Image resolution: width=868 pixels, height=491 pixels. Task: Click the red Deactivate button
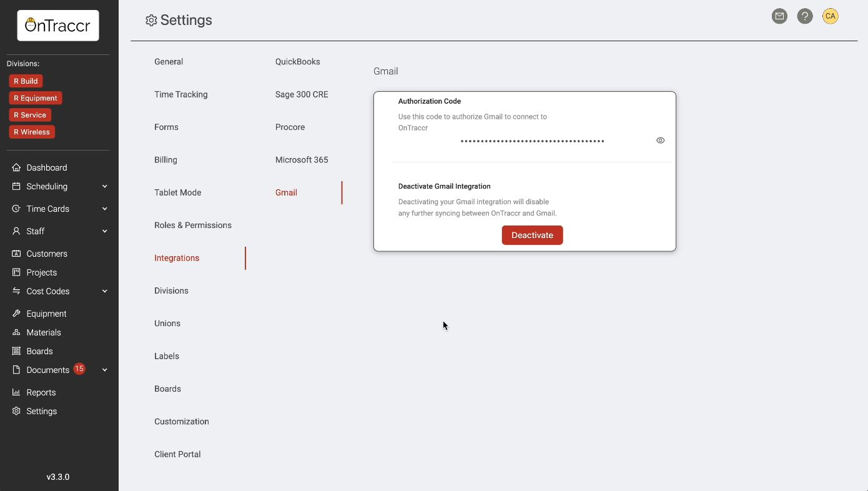(532, 236)
